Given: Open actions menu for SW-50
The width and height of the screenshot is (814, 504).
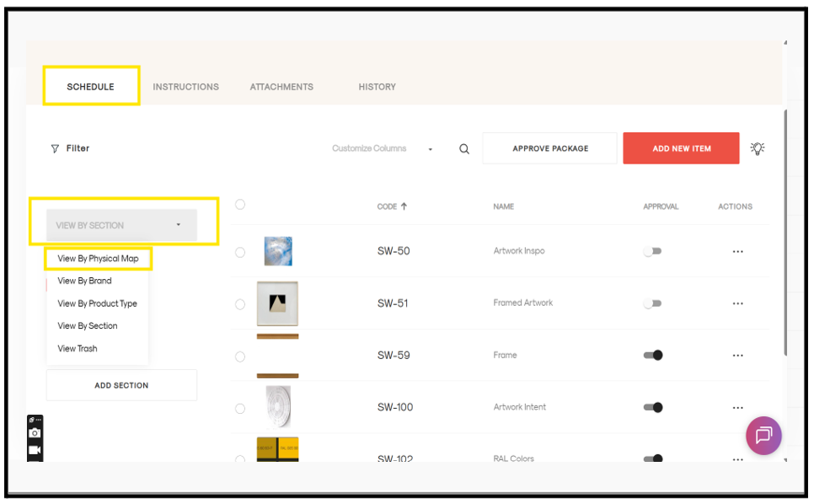Looking at the screenshot, I should [x=737, y=252].
